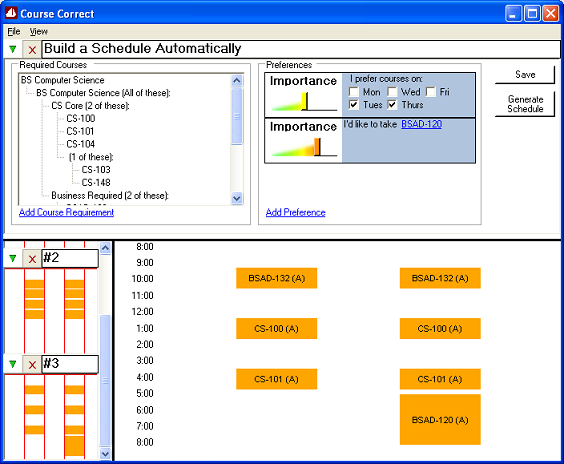The width and height of the screenshot is (564, 464).
Task: Select CS-101 in the required courses tree
Action: coord(80,131)
